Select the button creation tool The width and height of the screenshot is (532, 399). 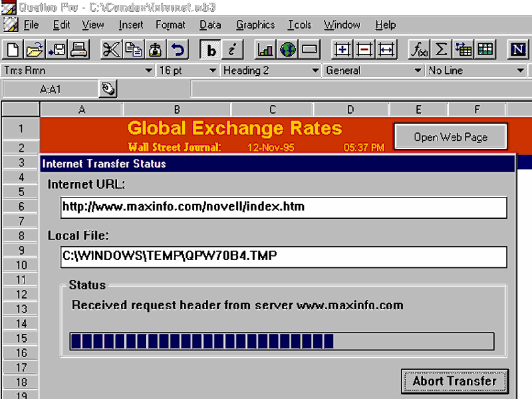coord(309,50)
